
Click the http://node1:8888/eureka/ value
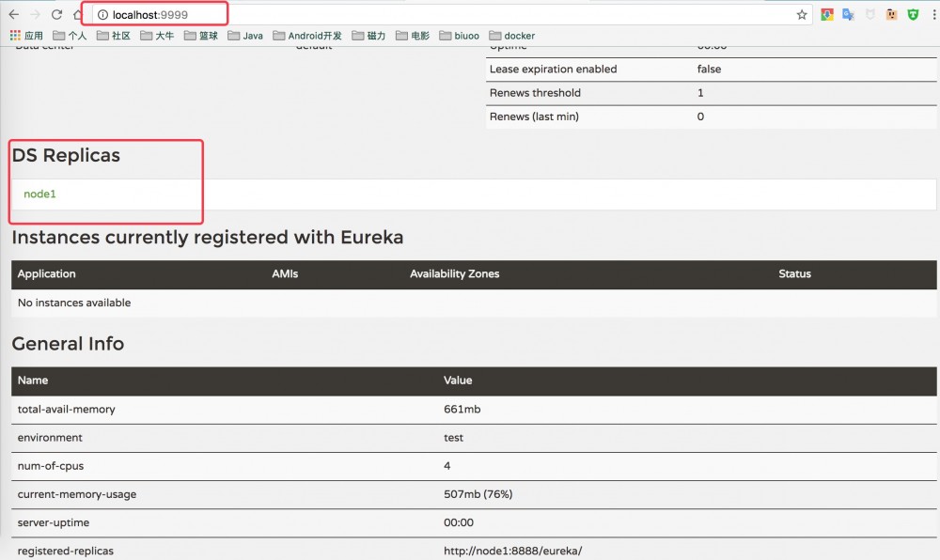[512, 551]
